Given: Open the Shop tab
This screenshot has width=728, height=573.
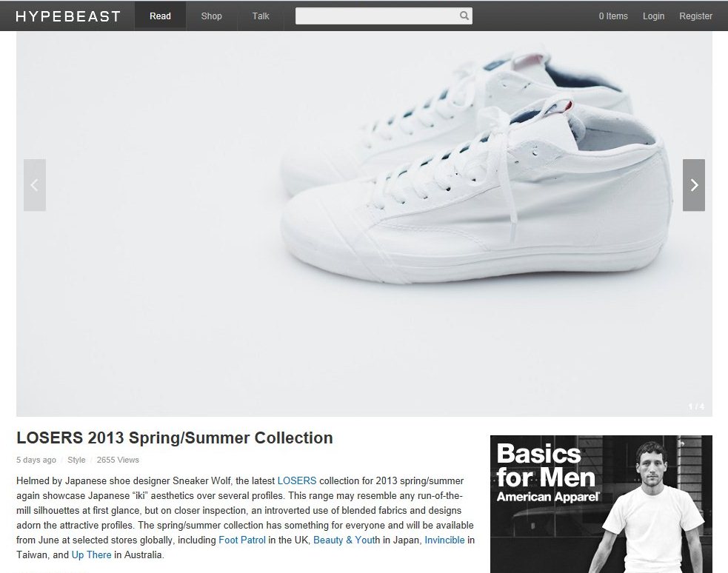Looking at the screenshot, I should tap(211, 16).
